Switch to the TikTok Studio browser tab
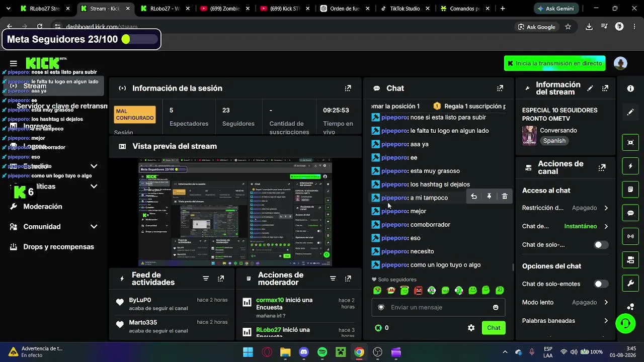The width and height of the screenshot is (644, 362). coord(406,9)
